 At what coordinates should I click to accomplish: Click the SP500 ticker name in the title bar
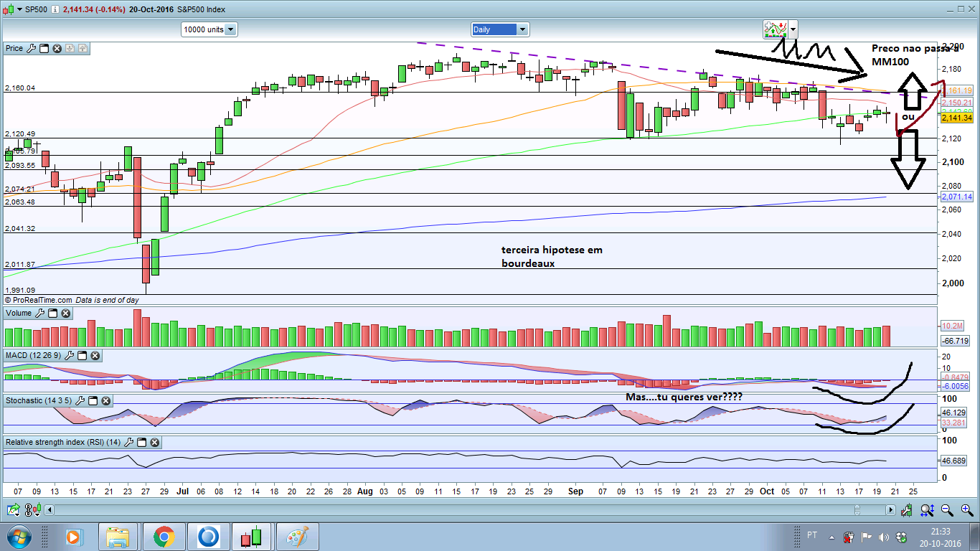[x=37, y=9]
